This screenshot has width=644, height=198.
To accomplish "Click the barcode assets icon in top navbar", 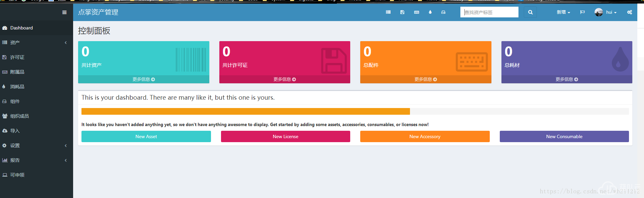I will pos(388,12).
